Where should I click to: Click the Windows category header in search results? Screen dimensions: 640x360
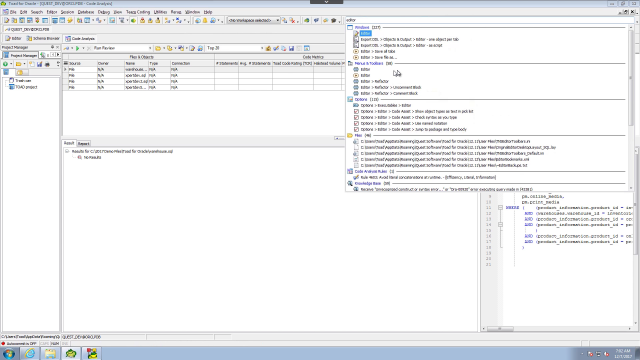362,27
